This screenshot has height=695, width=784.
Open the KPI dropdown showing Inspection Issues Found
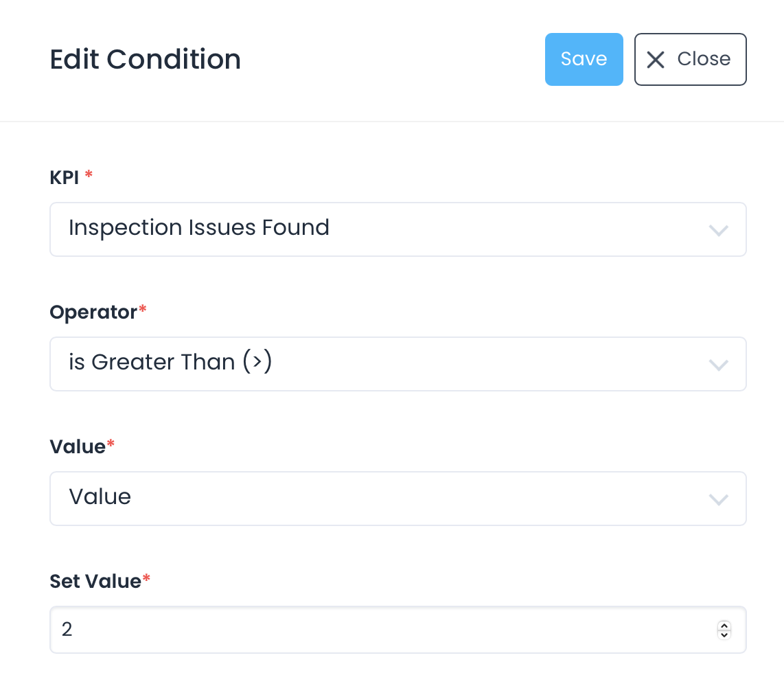(397, 229)
